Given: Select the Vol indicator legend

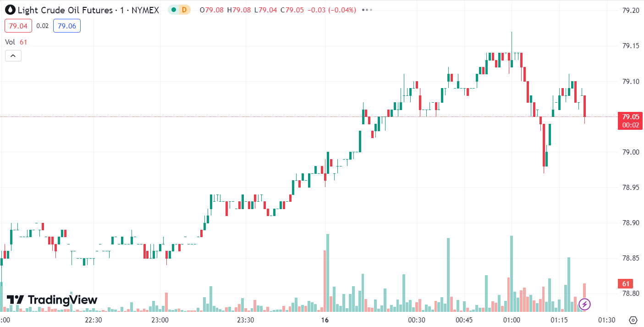Looking at the screenshot, I should point(10,42).
